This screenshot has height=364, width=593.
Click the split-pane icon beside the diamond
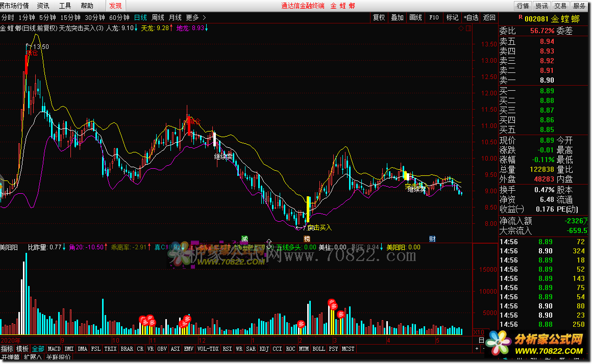468,29
